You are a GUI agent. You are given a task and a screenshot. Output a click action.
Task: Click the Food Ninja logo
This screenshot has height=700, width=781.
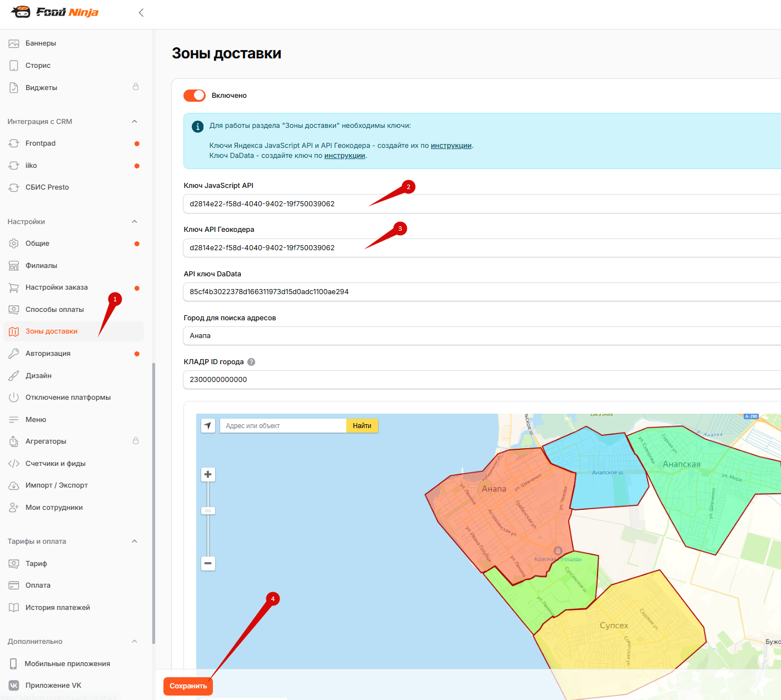pos(54,12)
